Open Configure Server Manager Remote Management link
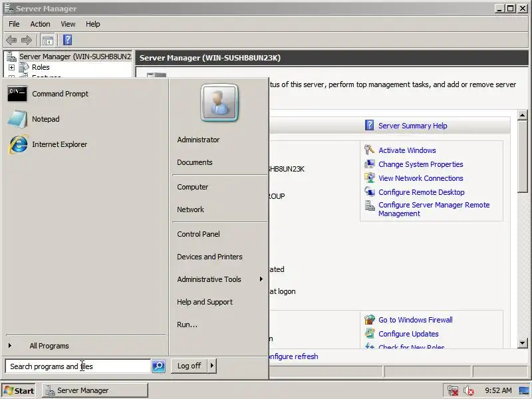532x399 pixels. pyautogui.click(x=434, y=209)
